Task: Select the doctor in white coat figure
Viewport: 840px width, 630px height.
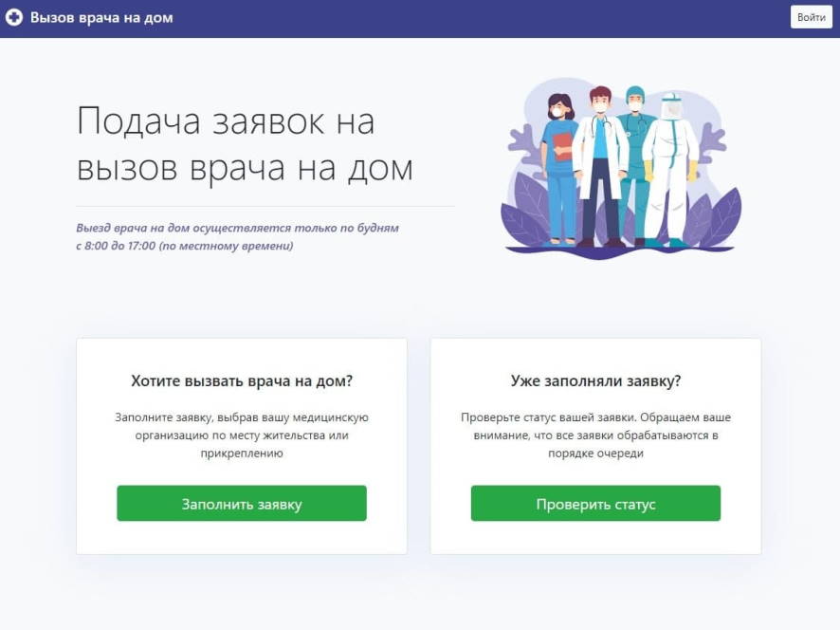Action: coord(600,166)
